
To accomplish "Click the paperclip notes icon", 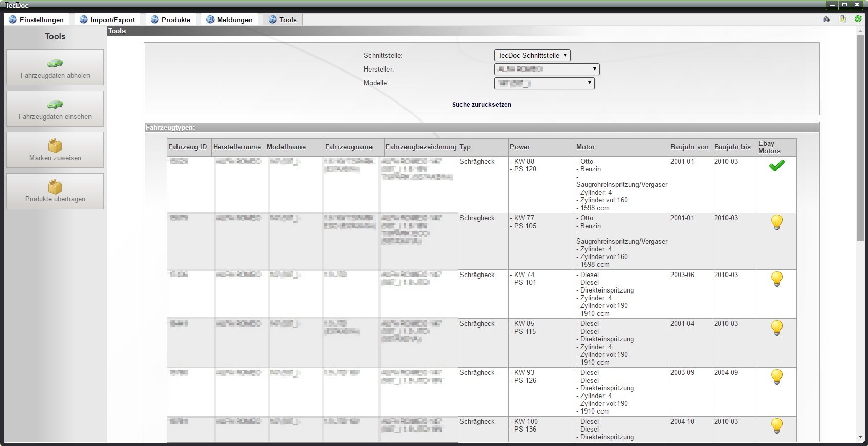I will click(x=843, y=20).
